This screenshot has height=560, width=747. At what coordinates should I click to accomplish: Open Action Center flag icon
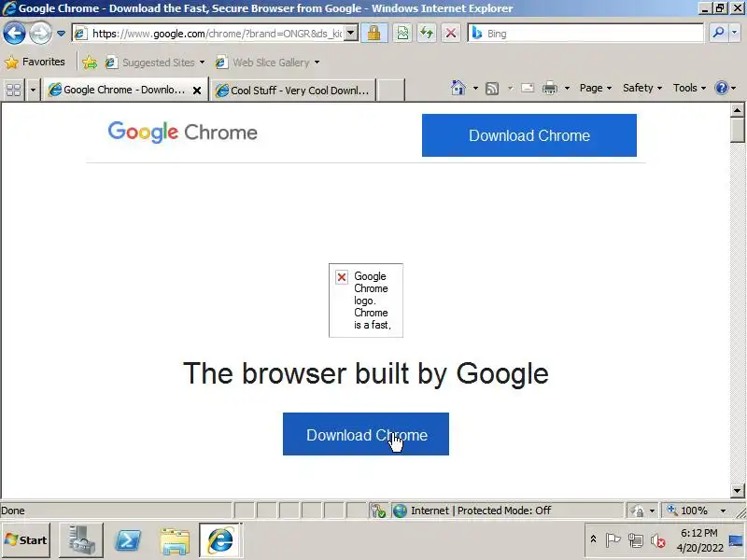pyautogui.click(x=613, y=540)
